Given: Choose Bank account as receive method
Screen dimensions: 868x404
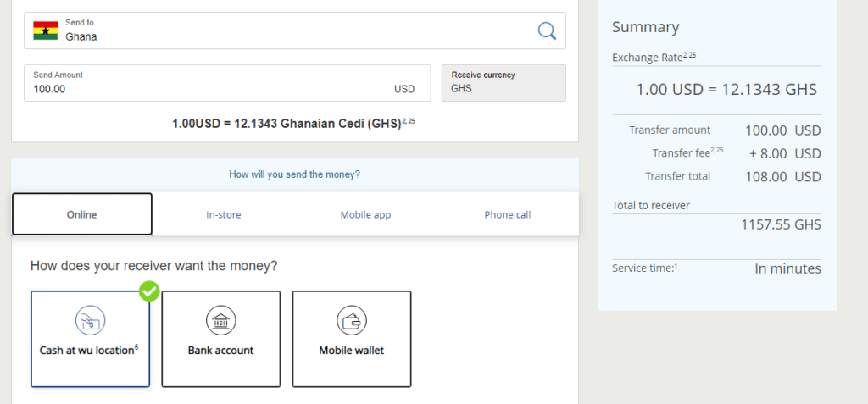Looking at the screenshot, I should pos(221,339).
